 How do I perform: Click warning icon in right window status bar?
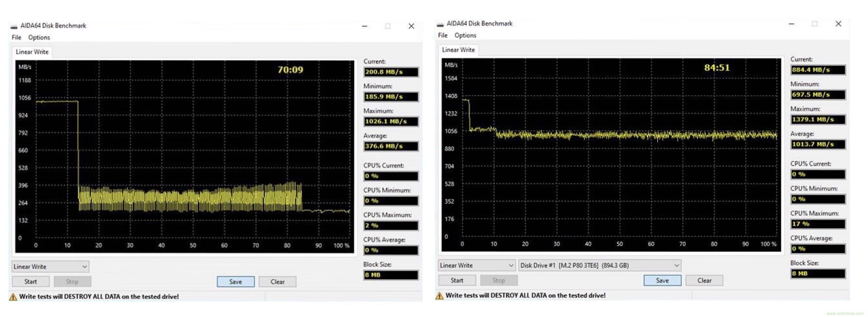click(x=439, y=296)
